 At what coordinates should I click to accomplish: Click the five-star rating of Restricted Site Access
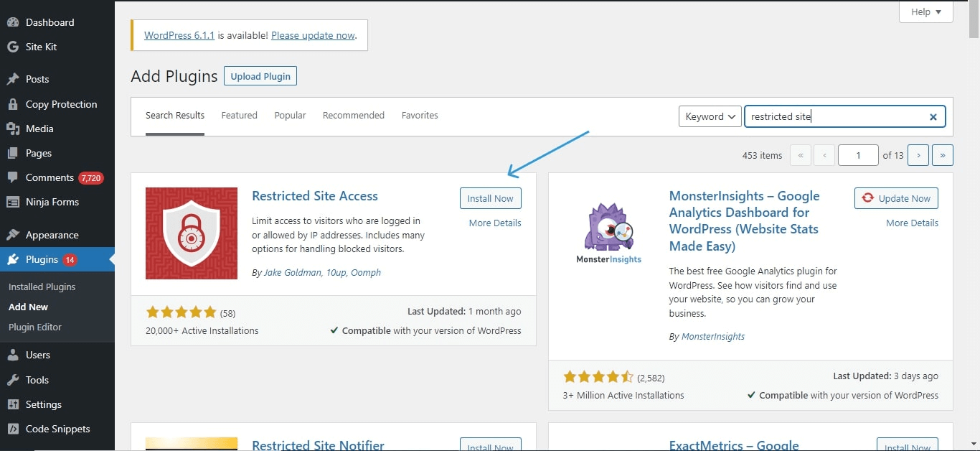click(181, 312)
